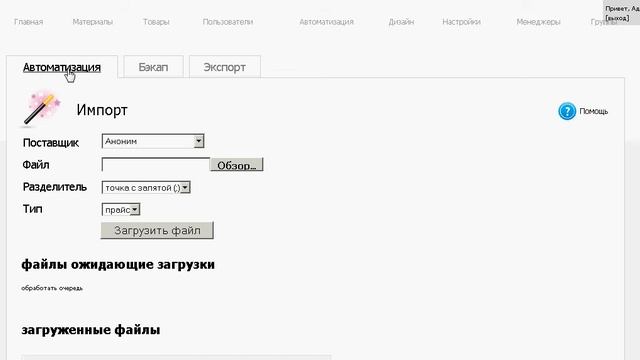Click the Импорт heading text
640x360 pixels.
tap(102, 110)
